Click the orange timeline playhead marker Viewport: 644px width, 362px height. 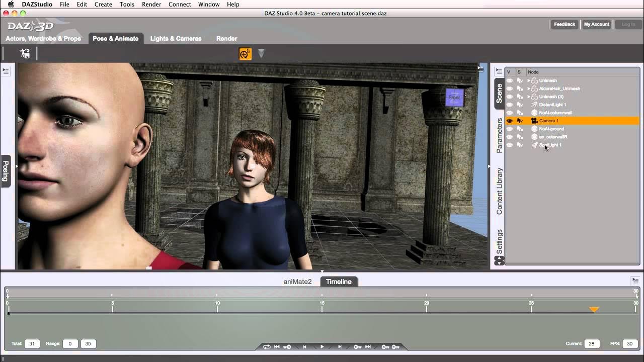[x=594, y=310]
